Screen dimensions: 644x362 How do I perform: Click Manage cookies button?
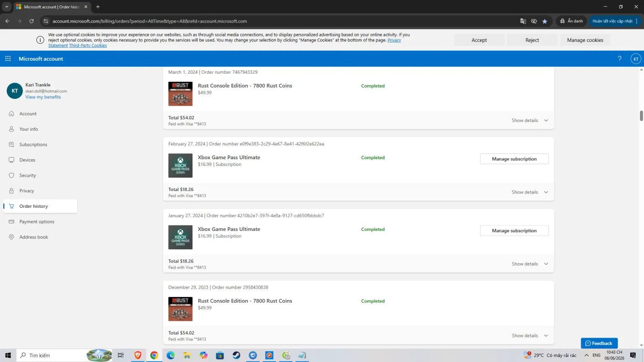(585, 40)
